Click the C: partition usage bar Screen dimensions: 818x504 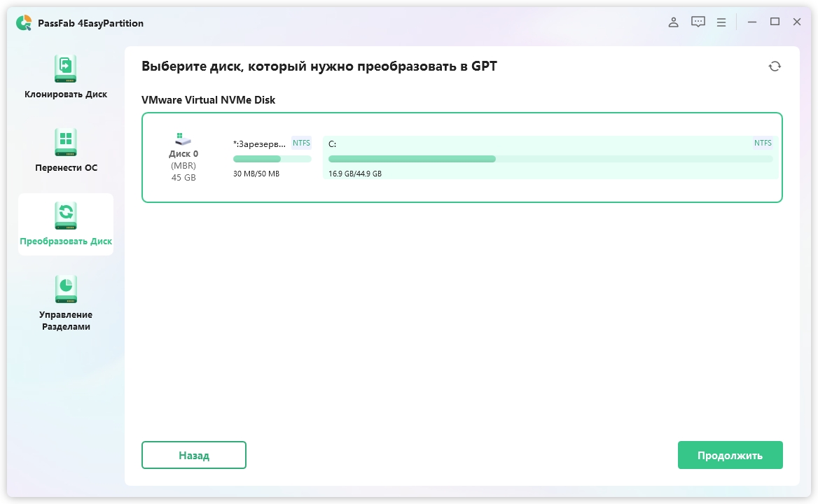[x=550, y=159]
